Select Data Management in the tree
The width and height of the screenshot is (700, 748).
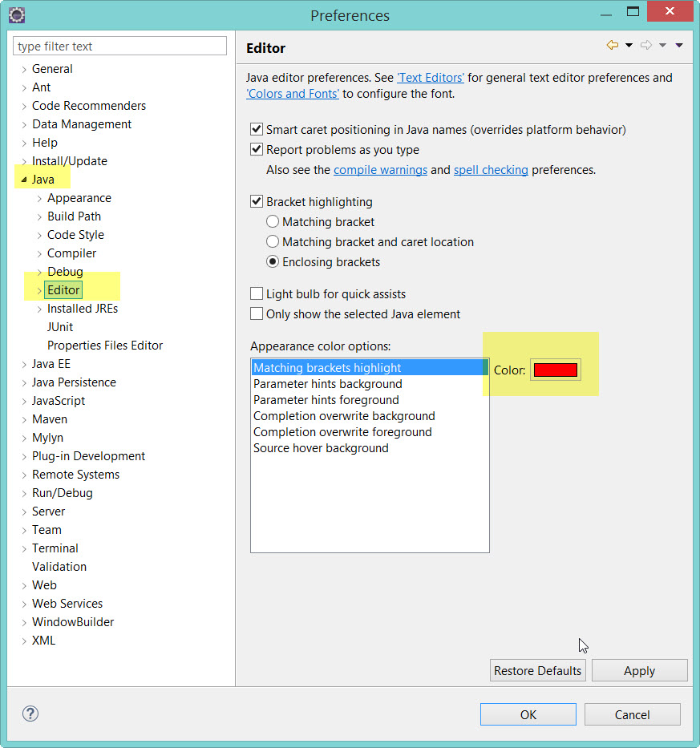[82, 124]
